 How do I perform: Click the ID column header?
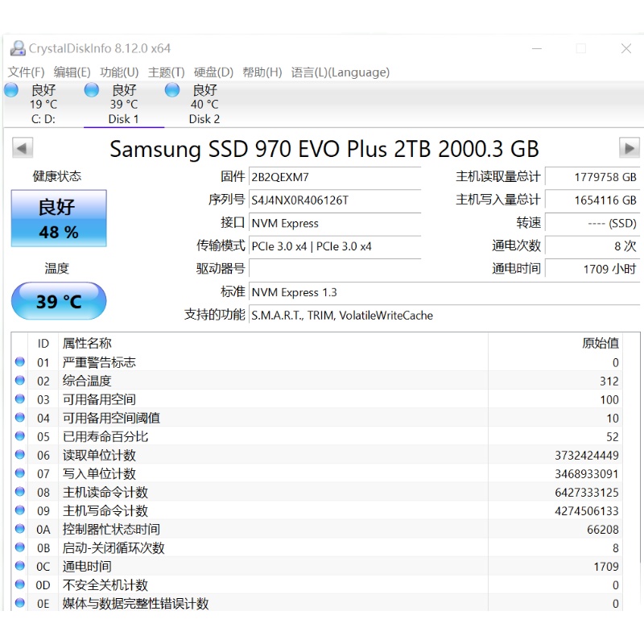tap(43, 343)
